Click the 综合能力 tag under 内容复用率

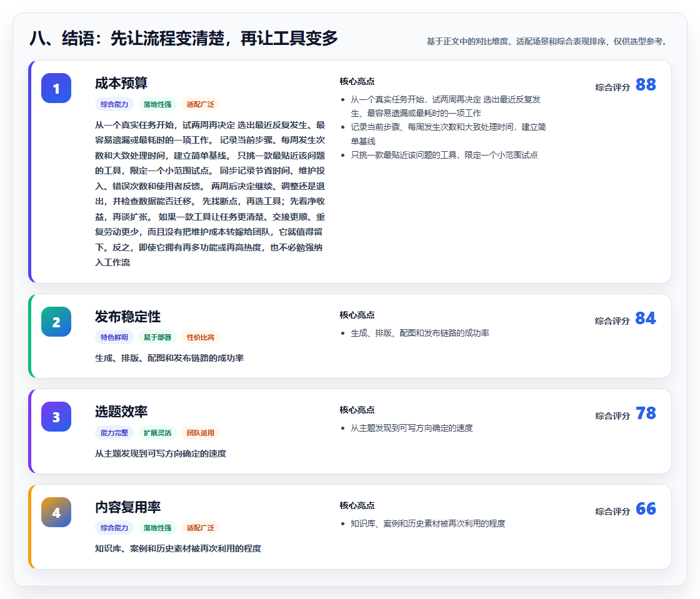[x=114, y=528]
